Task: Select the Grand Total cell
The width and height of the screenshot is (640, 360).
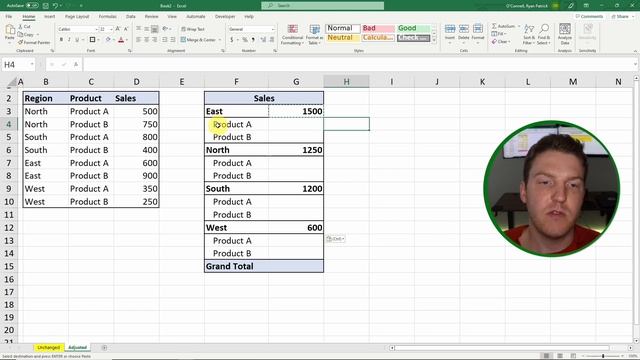Action: 236,267
